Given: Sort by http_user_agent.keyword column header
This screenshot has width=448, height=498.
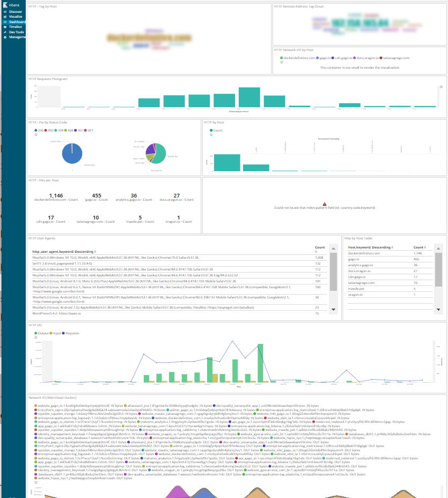Looking at the screenshot, I should (x=63, y=251).
